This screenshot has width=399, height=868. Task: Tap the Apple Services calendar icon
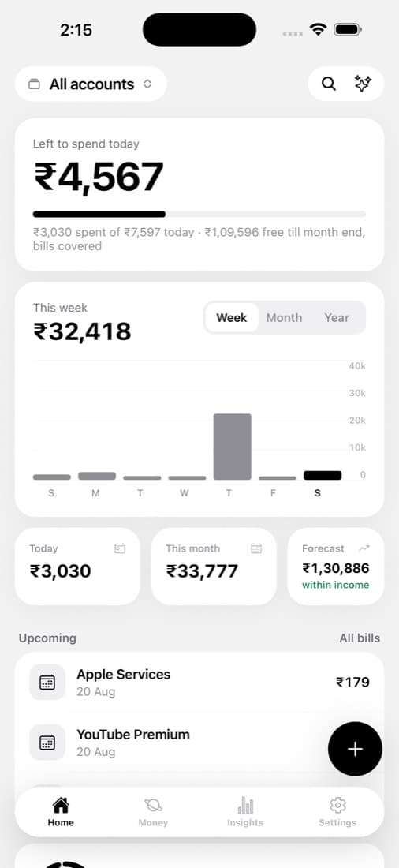pos(47,682)
